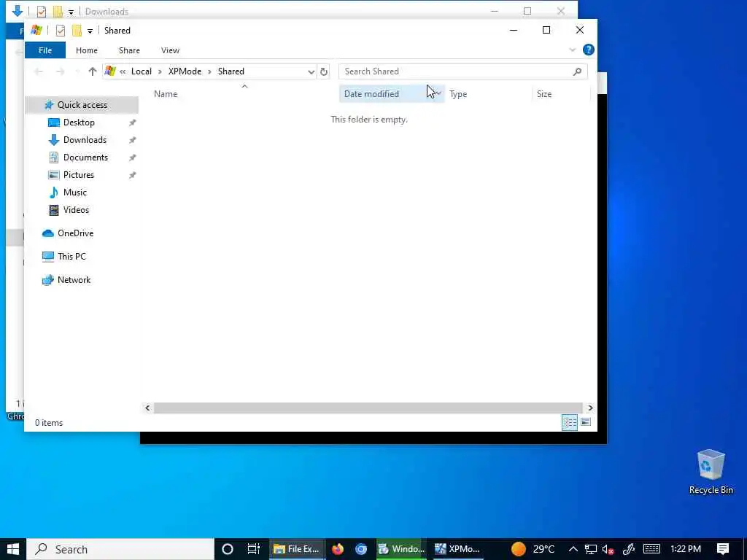
Task: Open Downloads in the navigation pane
Action: [x=85, y=140]
